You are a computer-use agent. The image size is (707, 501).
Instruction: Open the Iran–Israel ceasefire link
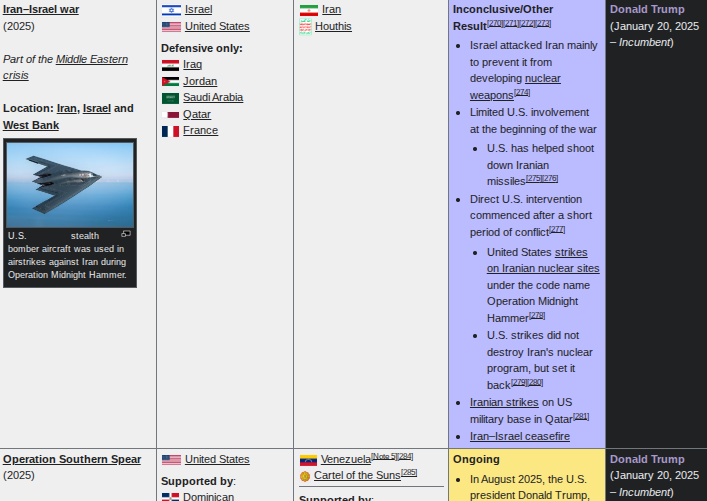click(519, 437)
